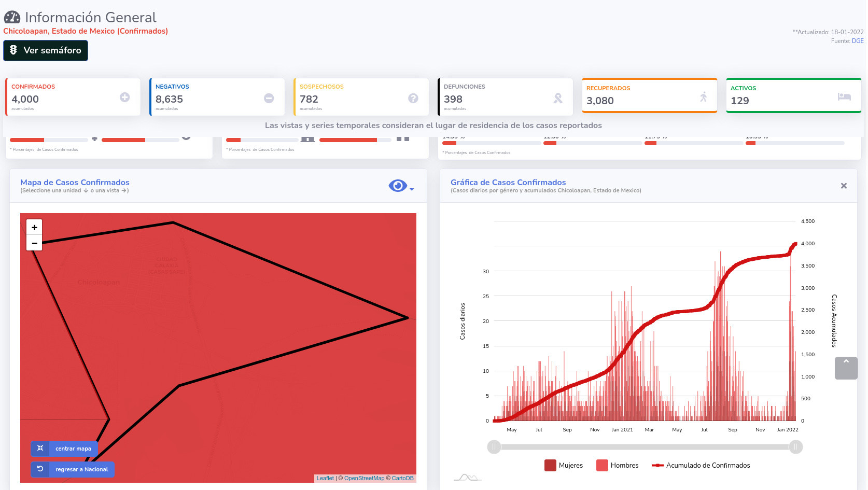Click the scroll-to-top arrow button
The width and height of the screenshot is (868, 490).
[846, 368]
